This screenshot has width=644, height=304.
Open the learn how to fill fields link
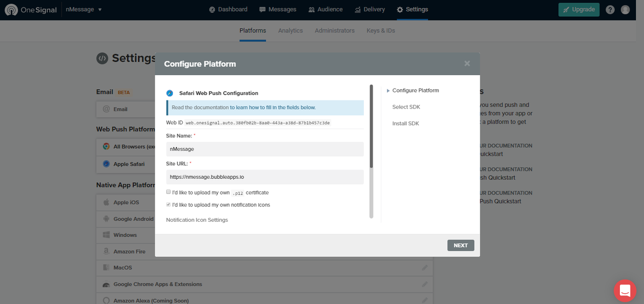(x=273, y=107)
